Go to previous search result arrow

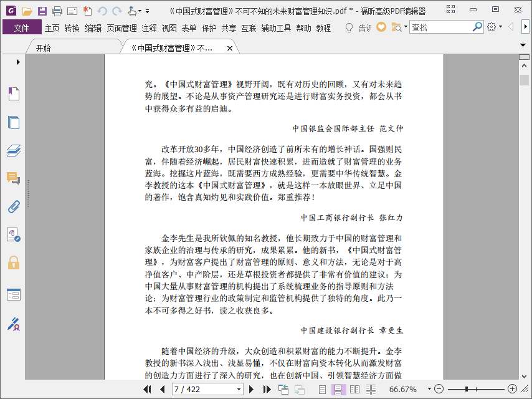(x=511, y=27)
